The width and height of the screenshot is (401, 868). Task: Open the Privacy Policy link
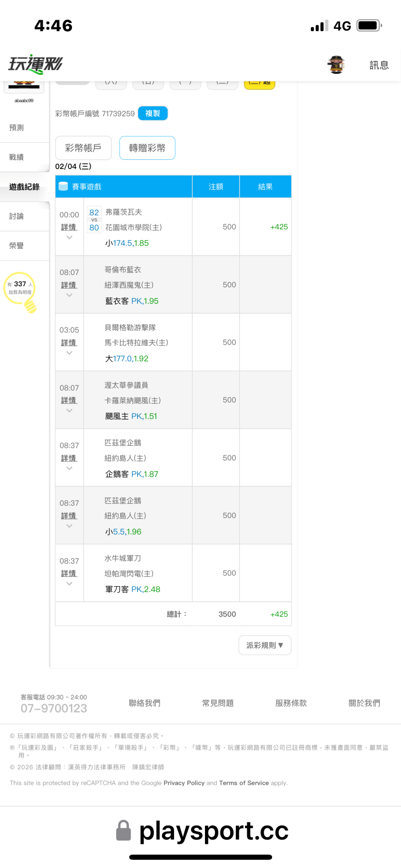point(184,783)
